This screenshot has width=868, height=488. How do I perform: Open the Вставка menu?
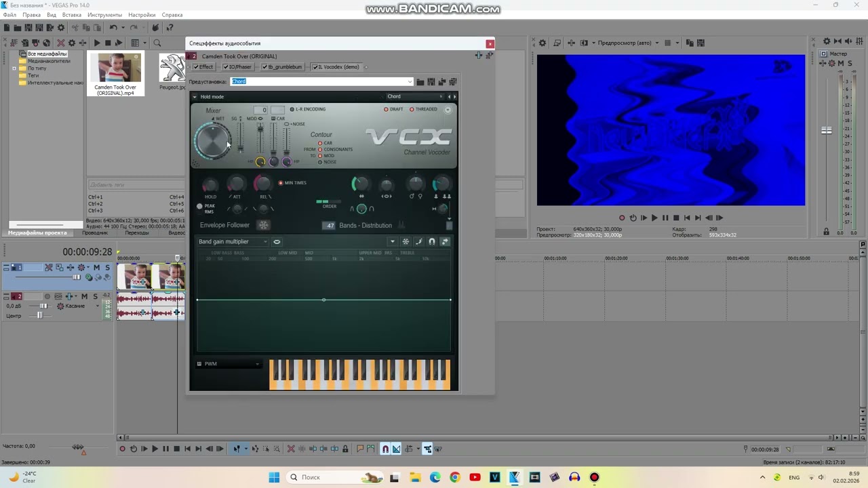tap(71, 15)
